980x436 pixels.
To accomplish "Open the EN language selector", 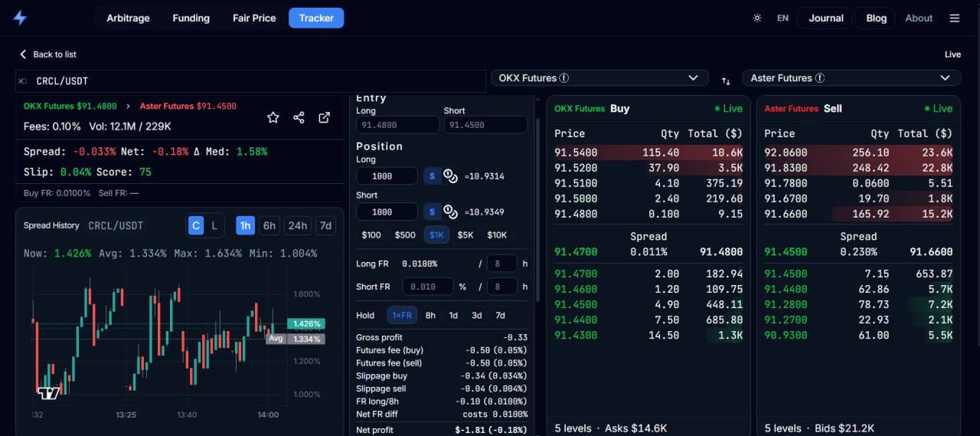I will coord(782,18).
